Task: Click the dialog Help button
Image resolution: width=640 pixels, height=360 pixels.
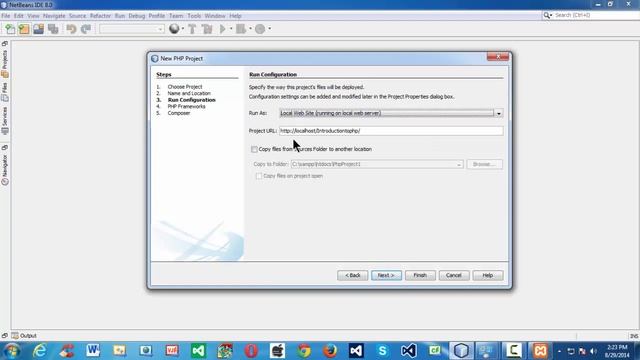Action: click(x=488, y=276)
